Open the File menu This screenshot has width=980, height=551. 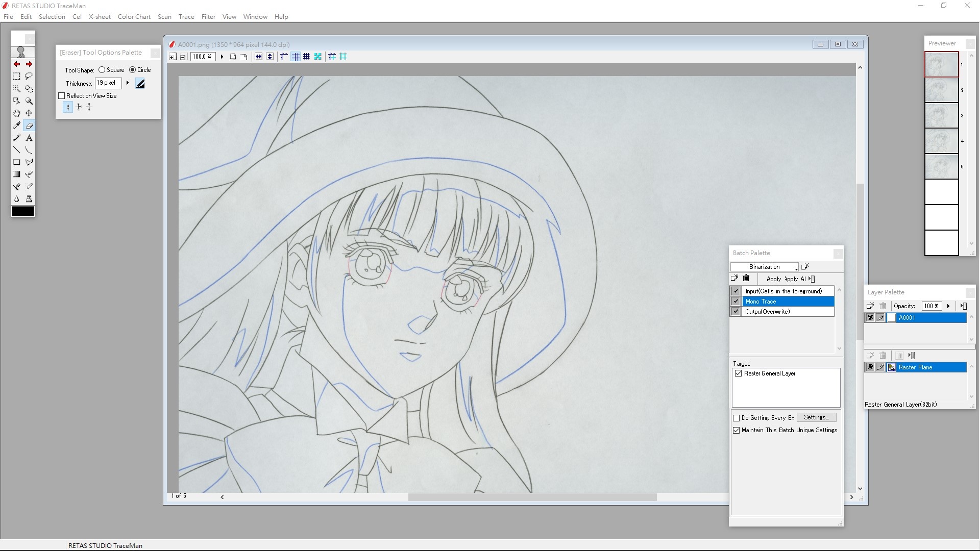point(9,16)
